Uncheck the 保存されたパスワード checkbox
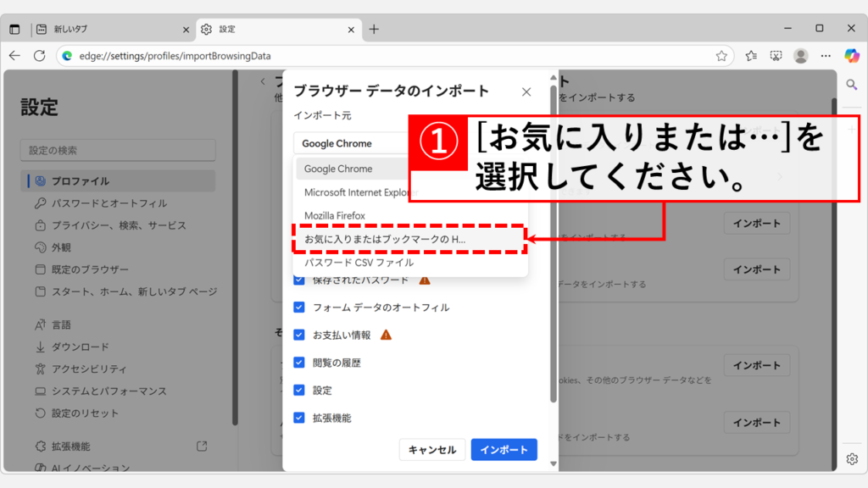The height and width of the screenshot is (488, 868). (299, 280)
